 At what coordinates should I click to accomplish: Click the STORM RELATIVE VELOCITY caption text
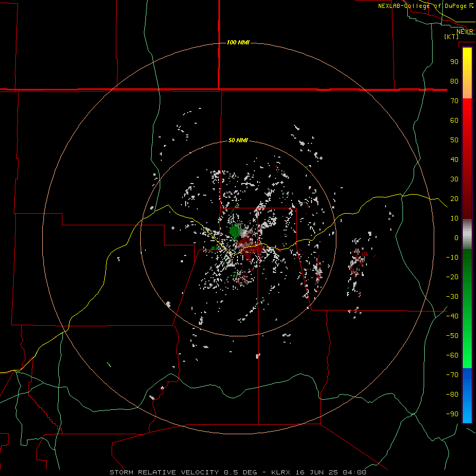pos(164,472)
